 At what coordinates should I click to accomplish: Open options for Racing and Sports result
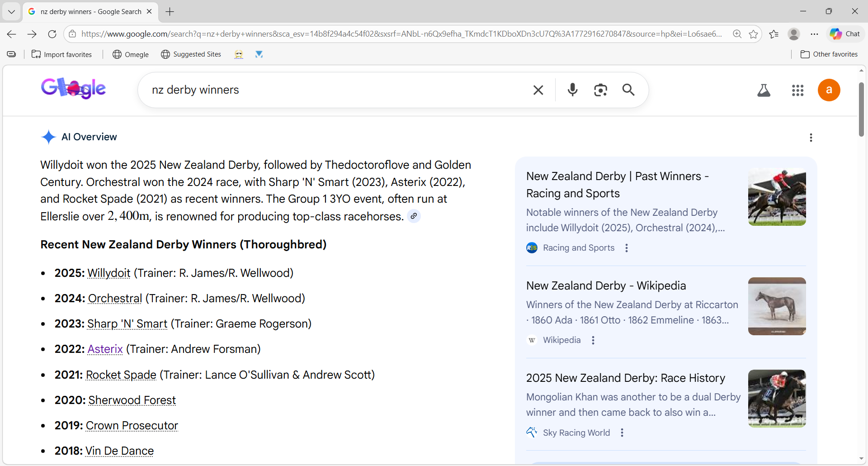point(626,248)
